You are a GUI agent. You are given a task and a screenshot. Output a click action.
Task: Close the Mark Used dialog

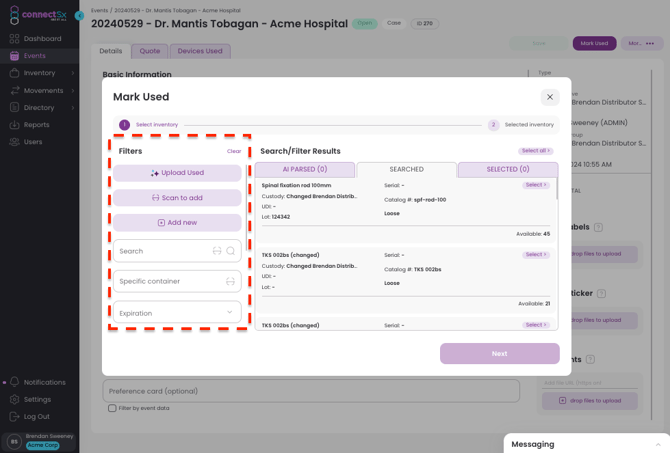(x=550, y=97)
